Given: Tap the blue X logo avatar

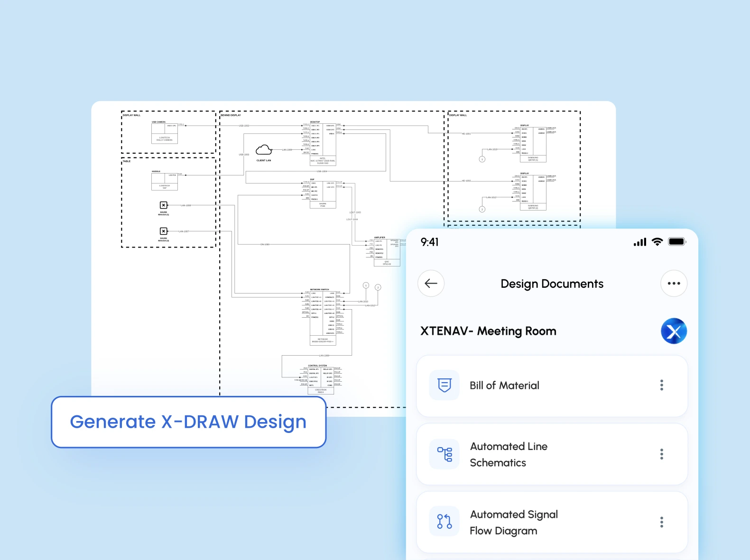Looking at the screenshot, I should coord(674,331).
